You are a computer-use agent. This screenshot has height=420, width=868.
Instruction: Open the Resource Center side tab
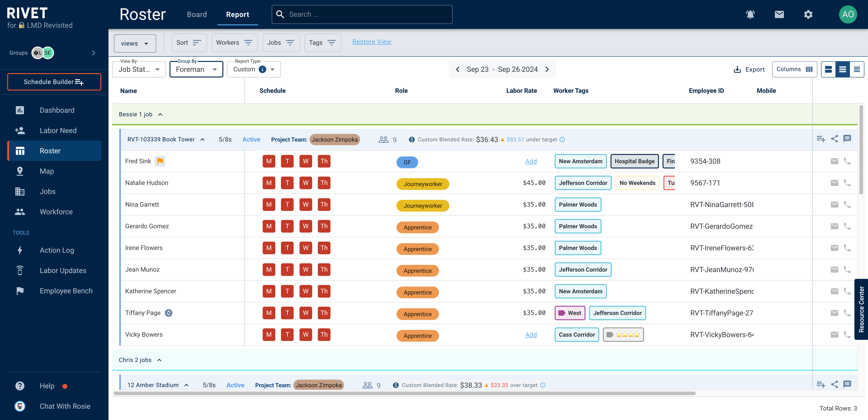click(861, 309)
